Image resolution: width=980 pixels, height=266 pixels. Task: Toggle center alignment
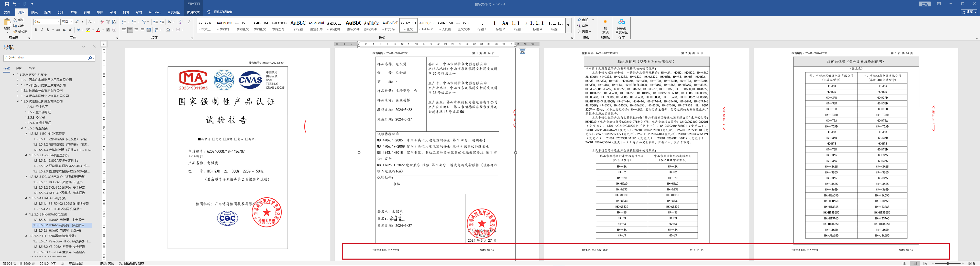[x=130, y=30]
